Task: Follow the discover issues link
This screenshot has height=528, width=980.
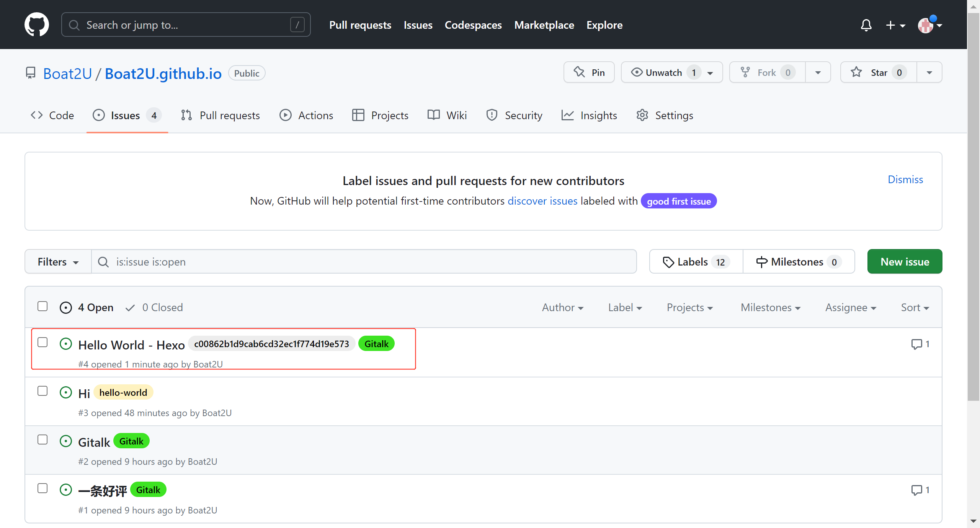Action: [542, 201]
